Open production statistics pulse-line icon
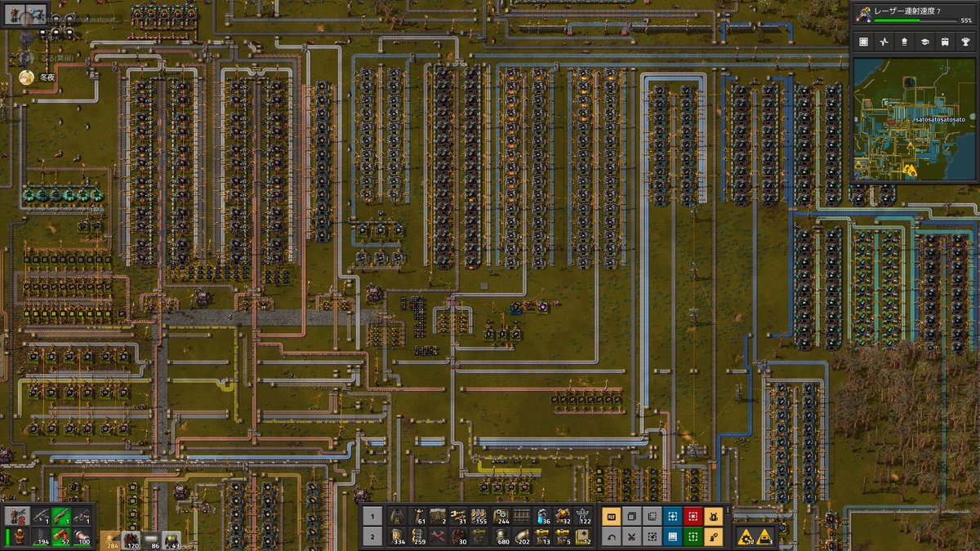The width and height of the screenshot is (980, 551). 884,41
